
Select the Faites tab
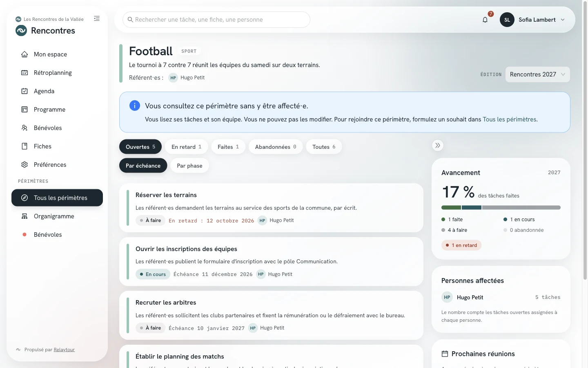click(x=228, y=147)
